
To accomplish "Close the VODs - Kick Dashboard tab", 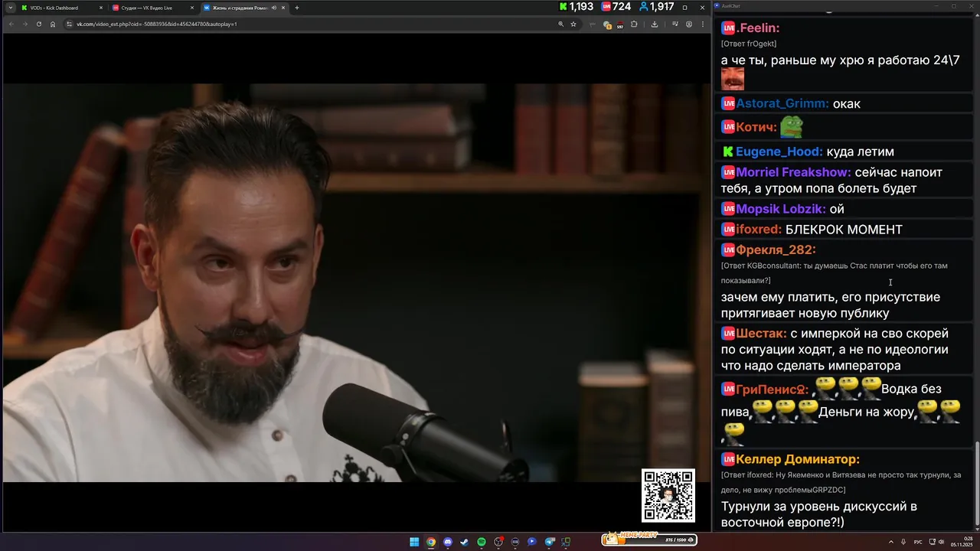I will click(x=101, y=8).
